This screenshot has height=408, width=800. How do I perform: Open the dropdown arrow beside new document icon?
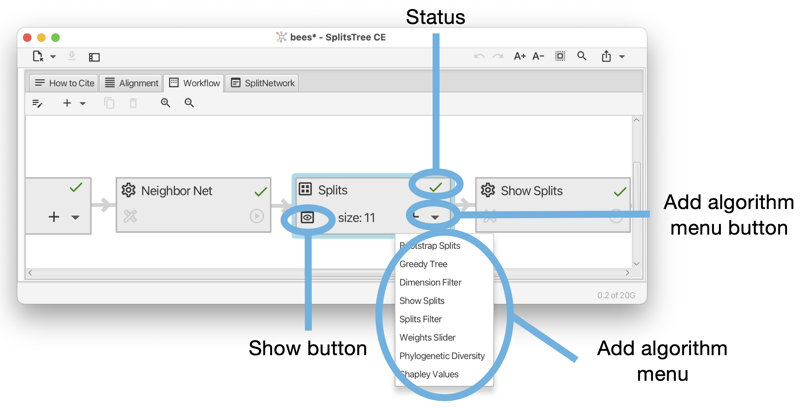point(53,57)
